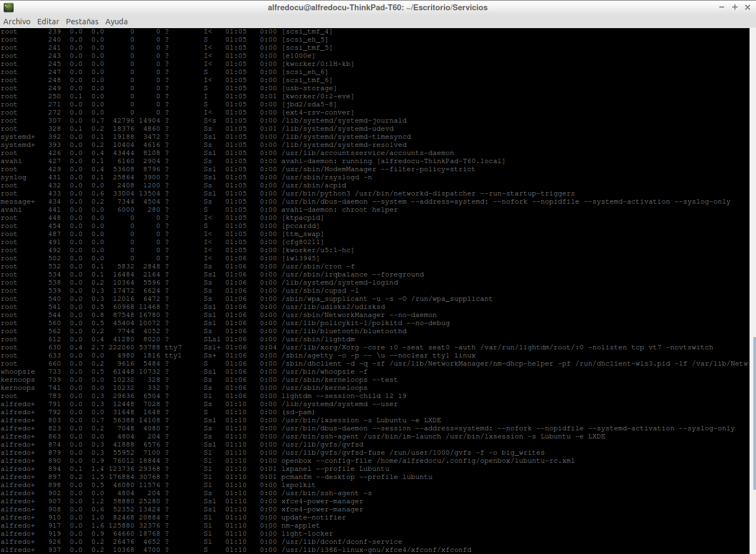Click the polkitd --no-debug text

point(366,323)
